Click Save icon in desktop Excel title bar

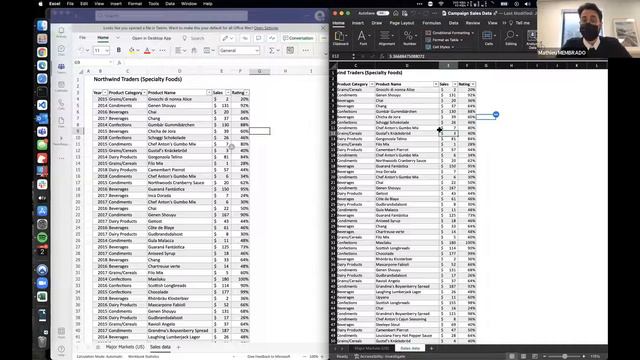[404, 13]
